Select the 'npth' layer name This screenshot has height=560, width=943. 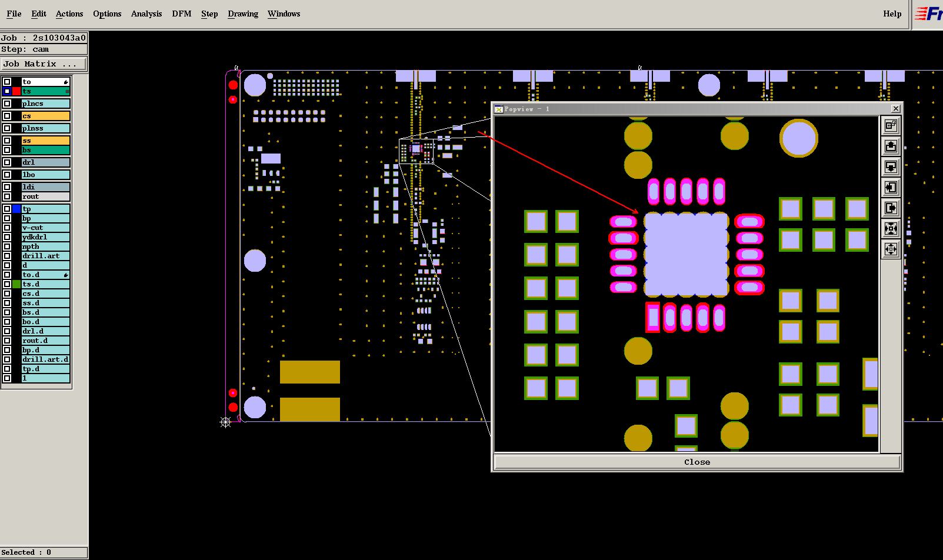pos(46,246)
